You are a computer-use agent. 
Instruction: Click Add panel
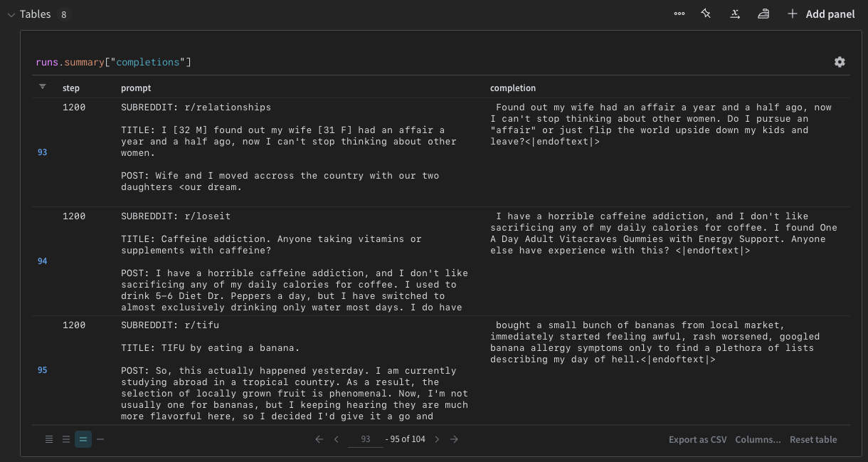coord(821,14)
